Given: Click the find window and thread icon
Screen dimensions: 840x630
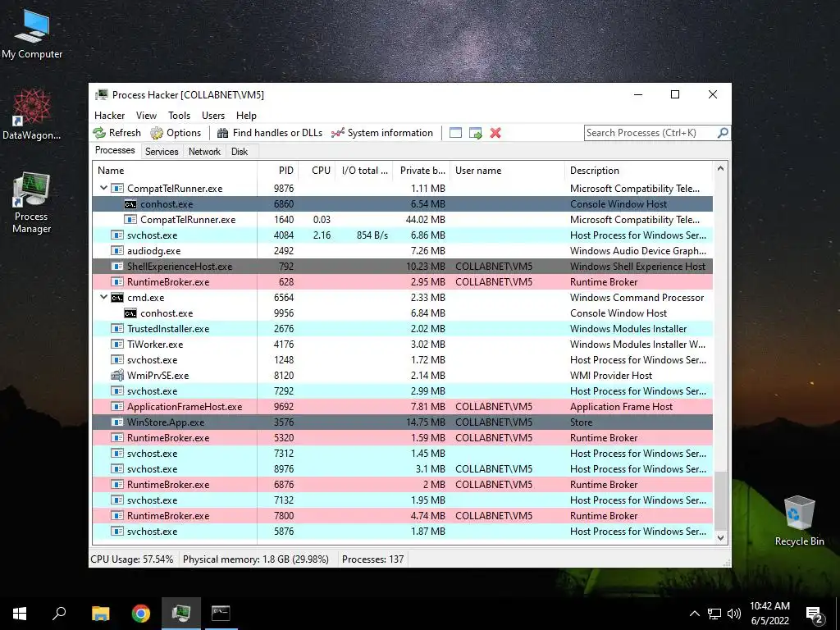Looking at the screenshot, I should 475,133.
